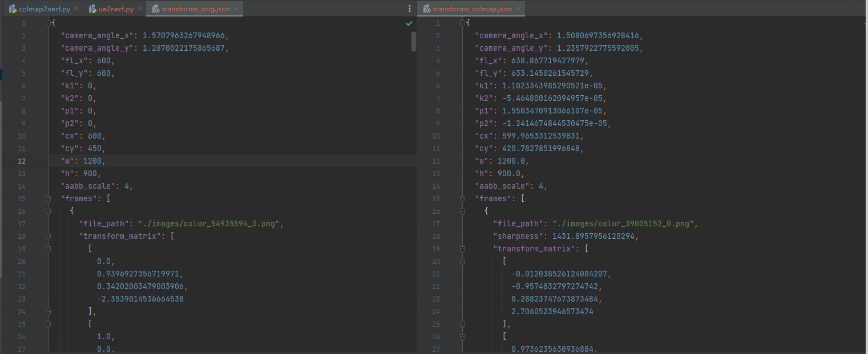Close the transforms_orig.json tab
Image resolution: width=868 pixels, height=354 pixels.
pos(236,9)
